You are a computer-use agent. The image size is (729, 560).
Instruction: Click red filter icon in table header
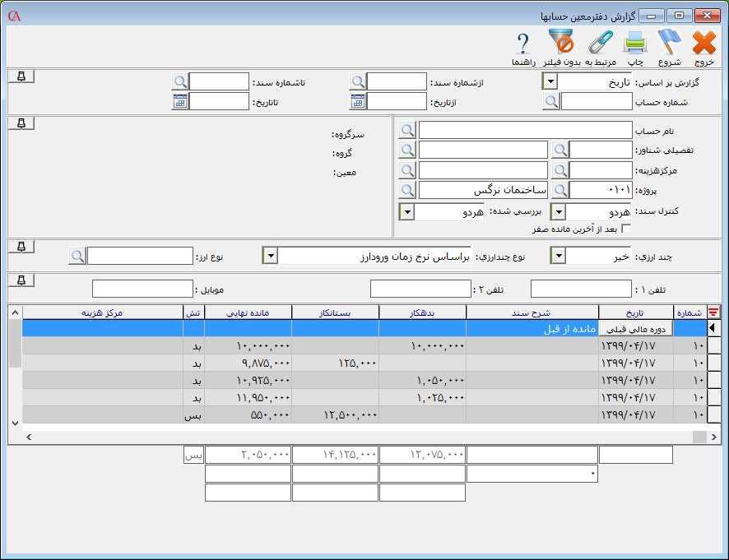pyautogui.click(x=713, y=312)
